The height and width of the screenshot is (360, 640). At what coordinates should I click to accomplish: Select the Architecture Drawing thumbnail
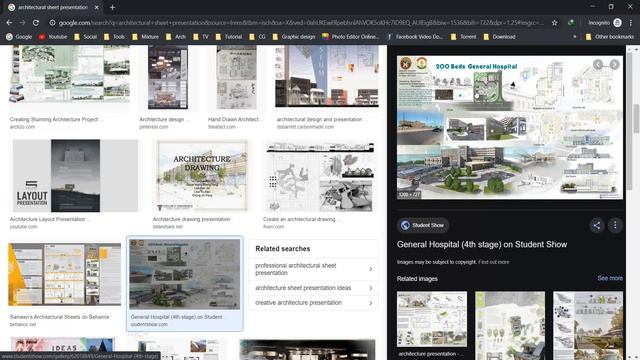(x=202, y=176)
